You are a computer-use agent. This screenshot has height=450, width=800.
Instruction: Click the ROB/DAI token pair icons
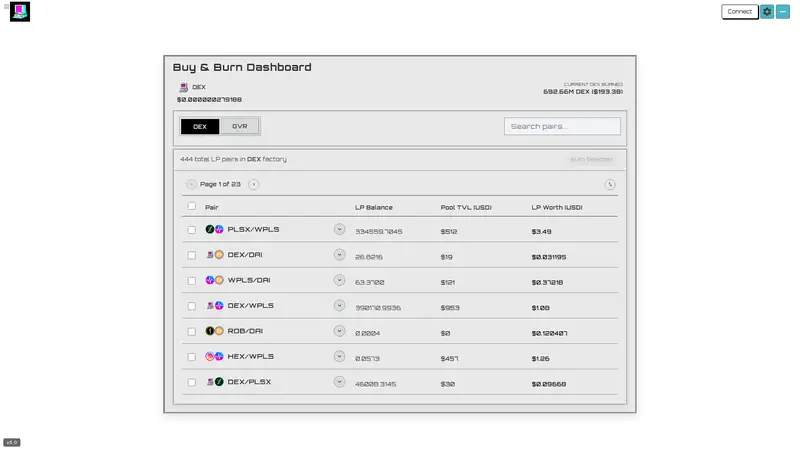(x=214, y=331)
